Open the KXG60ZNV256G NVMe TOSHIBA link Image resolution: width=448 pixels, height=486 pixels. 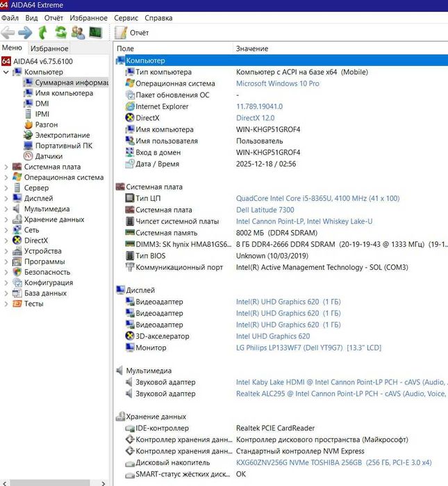(x=334, y=462)
